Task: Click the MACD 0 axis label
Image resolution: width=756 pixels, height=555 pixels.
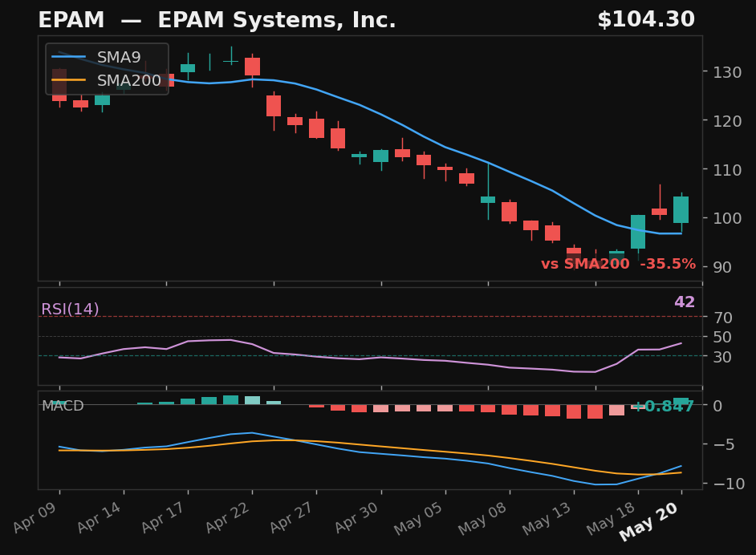Action: click(x=717, y=406)
